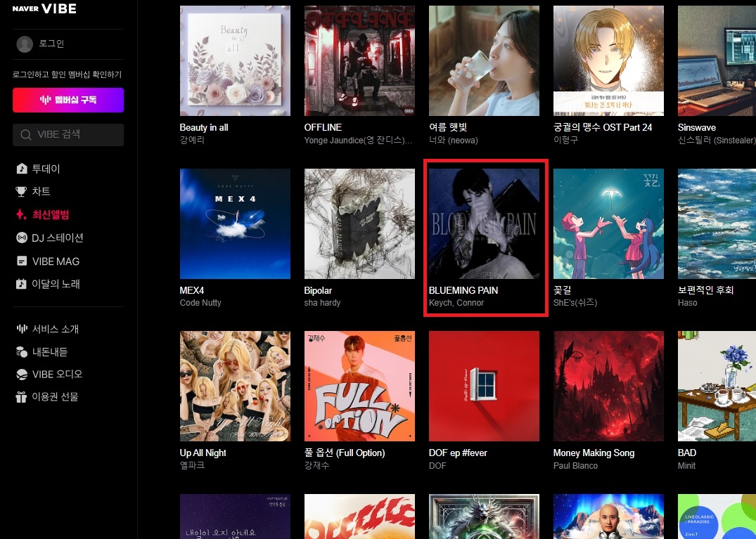Click the login profile avatar icon
Image resolution: width=756 pixels, height=539 pixels.
25,44
